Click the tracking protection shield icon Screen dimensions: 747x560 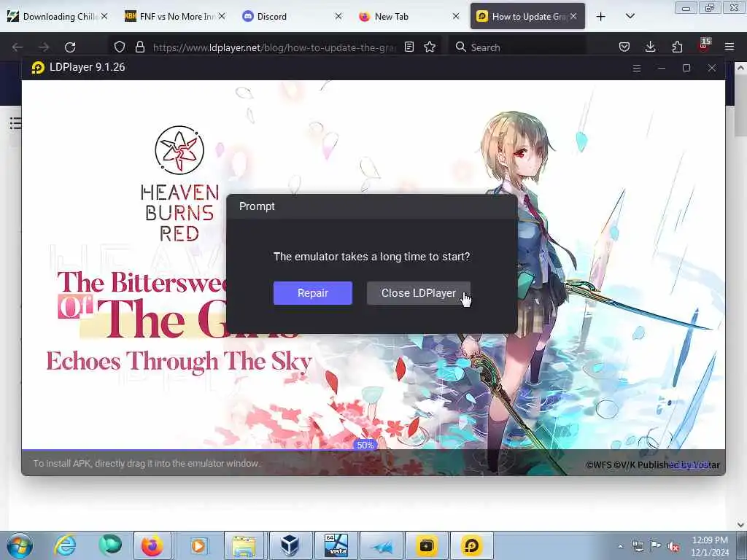click(119, 47)
